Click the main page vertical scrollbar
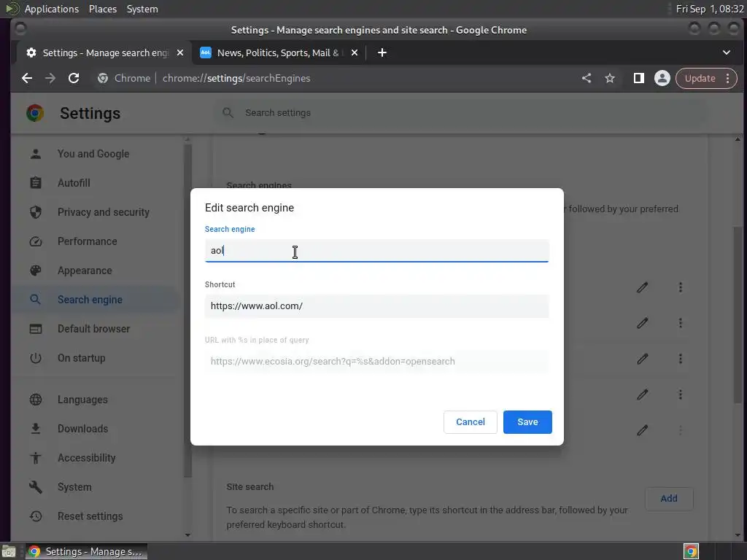 738,314
